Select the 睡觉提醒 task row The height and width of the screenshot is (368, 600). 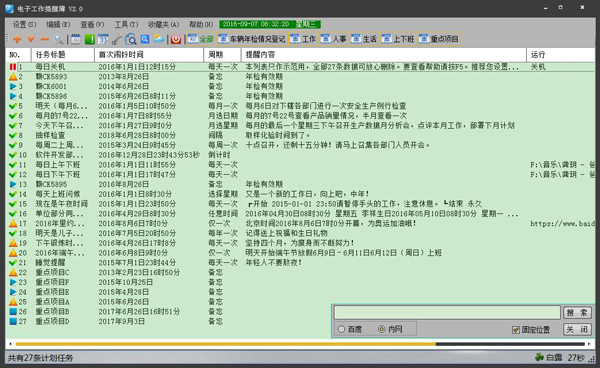tap(300, 263)
